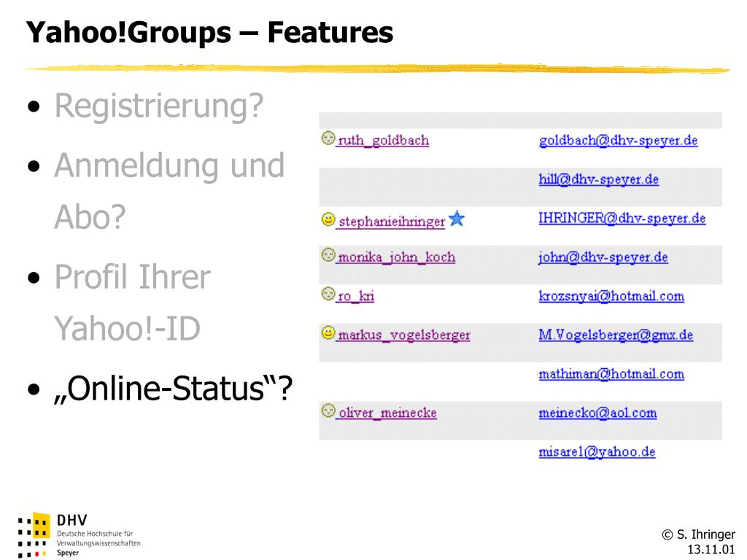
Task: Click the status face beside monika_john_koch
Action: pos(328,255)
